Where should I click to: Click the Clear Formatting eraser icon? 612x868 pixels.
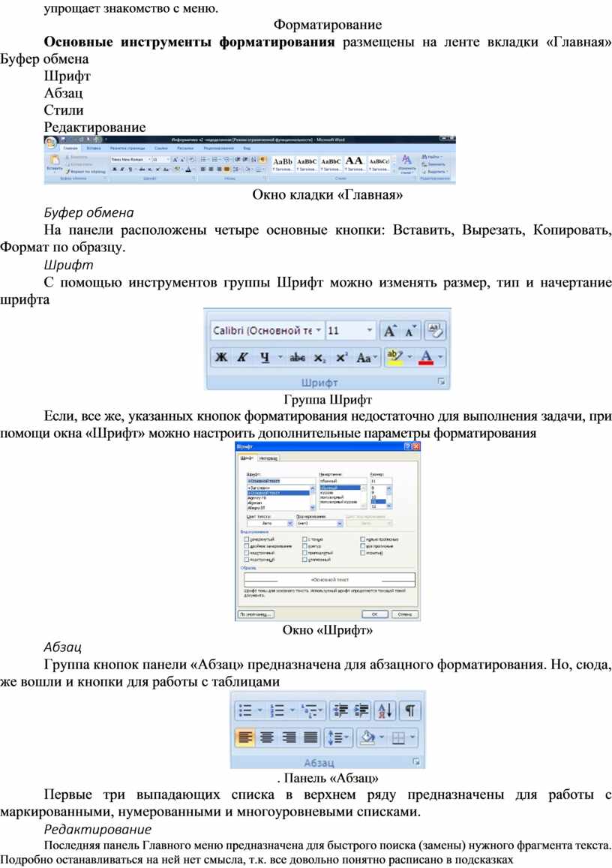pyautogui.click(x=434, y=330)
